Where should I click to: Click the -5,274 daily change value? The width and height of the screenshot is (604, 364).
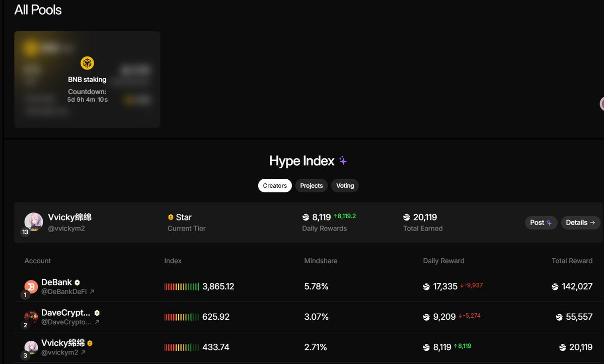[470, 316]
